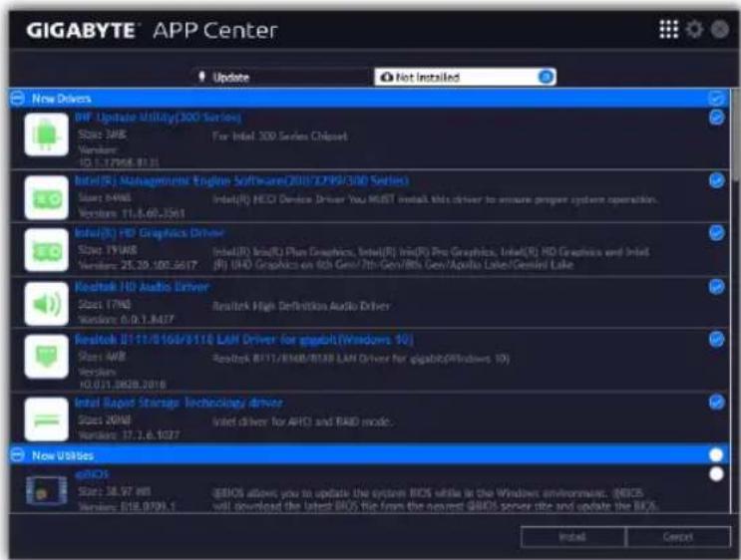The height and width of the screenshot is (560, 741).
Task: Select 'Intel driver for AHCI and RAID mode' text
Action: (301, 421)
